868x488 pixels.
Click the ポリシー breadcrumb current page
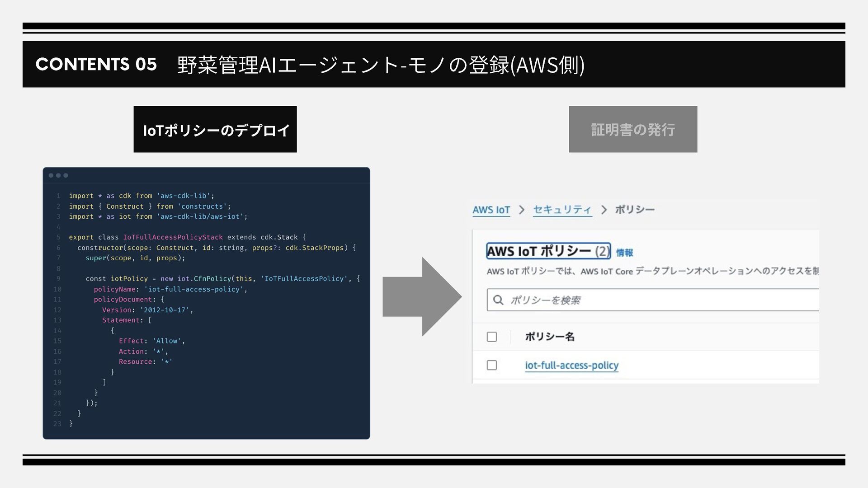635,210
